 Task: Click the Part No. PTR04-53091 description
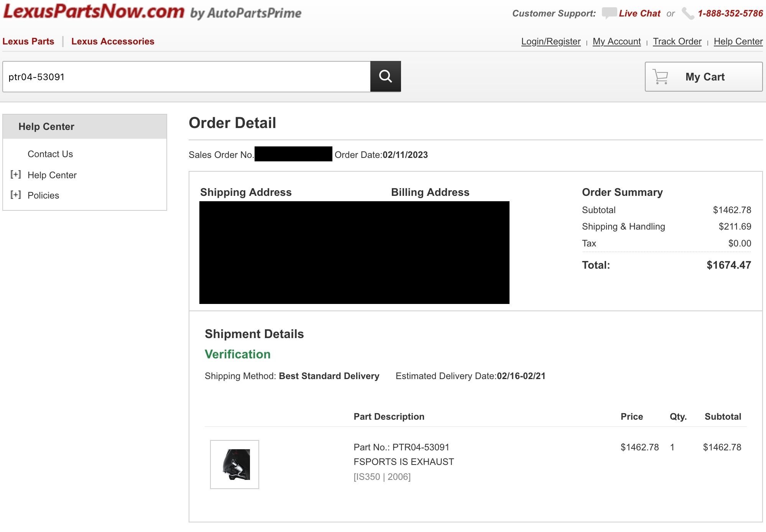(401, 447)
